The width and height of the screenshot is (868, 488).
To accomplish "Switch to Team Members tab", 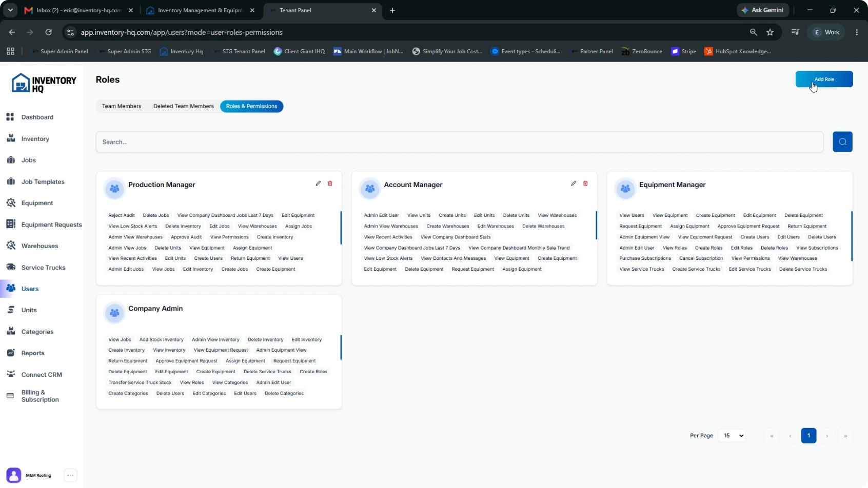I will pos(122,106).
